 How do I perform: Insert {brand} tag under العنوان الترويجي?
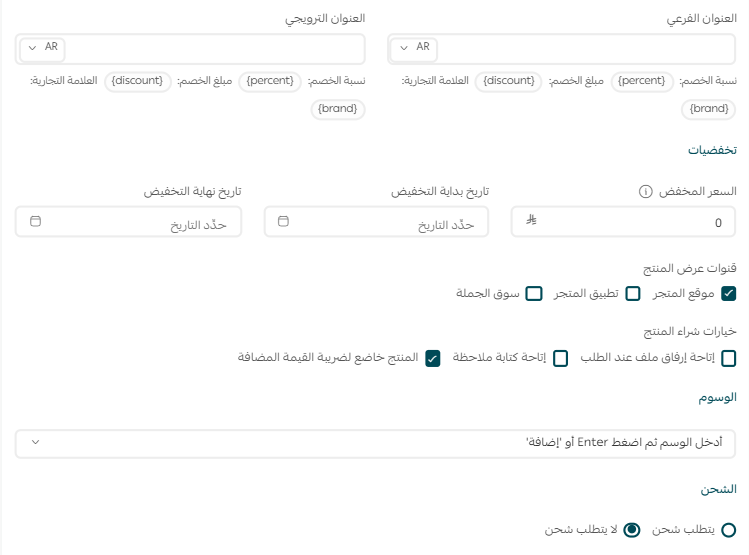pos(338,109)
